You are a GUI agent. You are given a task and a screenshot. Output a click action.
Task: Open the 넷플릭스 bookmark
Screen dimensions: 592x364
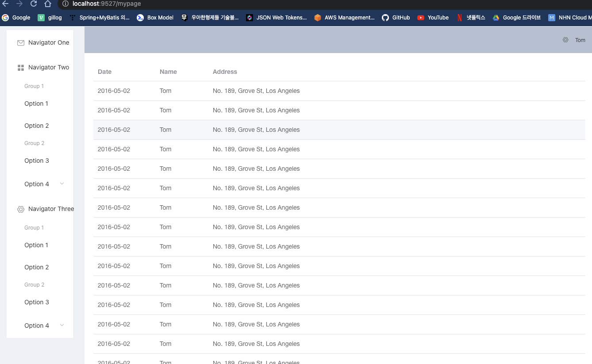[471, 18]
